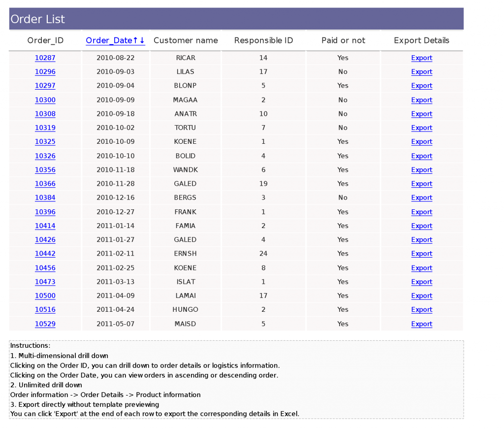Select the Paid or not header
This screenshot has height=432, width=504.
(343, 40)
